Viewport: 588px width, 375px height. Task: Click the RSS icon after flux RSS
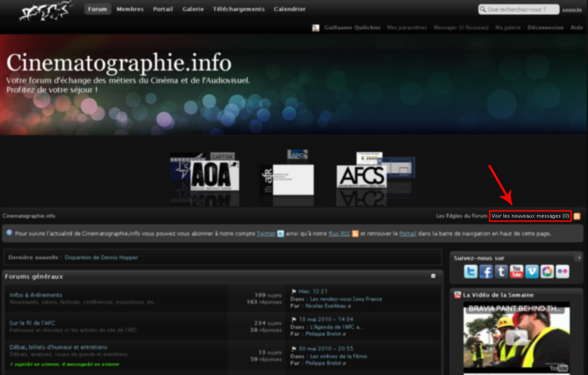pyautogui.click(x=355, y=233)
